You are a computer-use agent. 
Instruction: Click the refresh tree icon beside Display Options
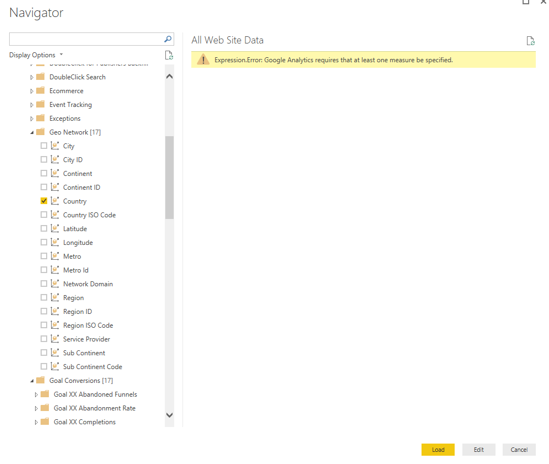(169, 55)
